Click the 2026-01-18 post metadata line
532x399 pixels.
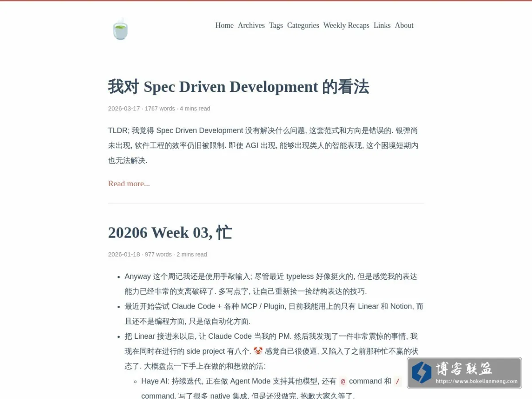(157, 254)
